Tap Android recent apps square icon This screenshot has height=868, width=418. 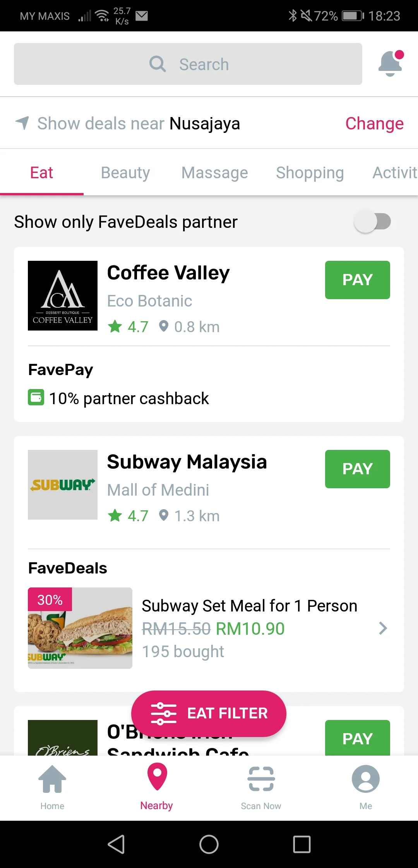tap(302, 844)
